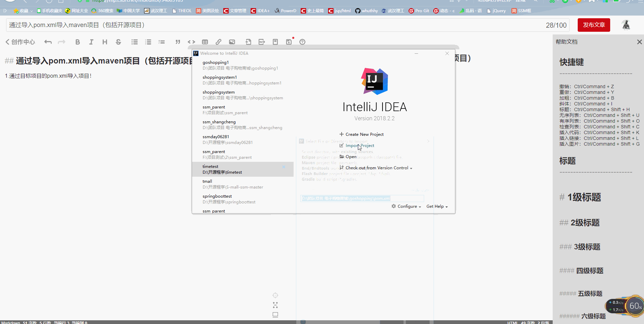Select ssm_shangcheng recent project

[x=243, y=125]
